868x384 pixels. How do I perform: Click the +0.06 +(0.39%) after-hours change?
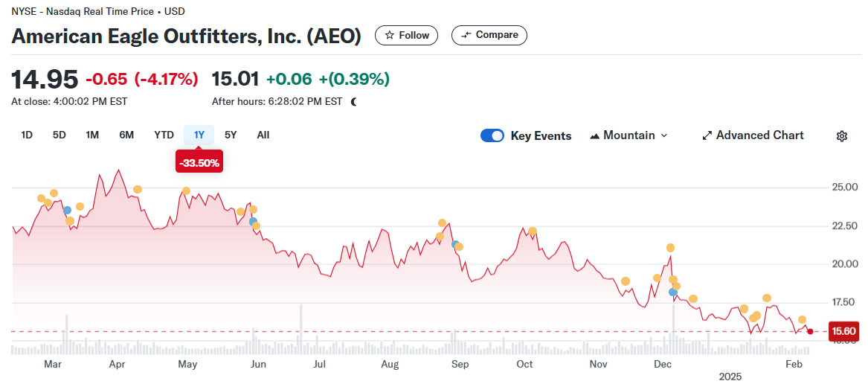[x=328, y=79]
